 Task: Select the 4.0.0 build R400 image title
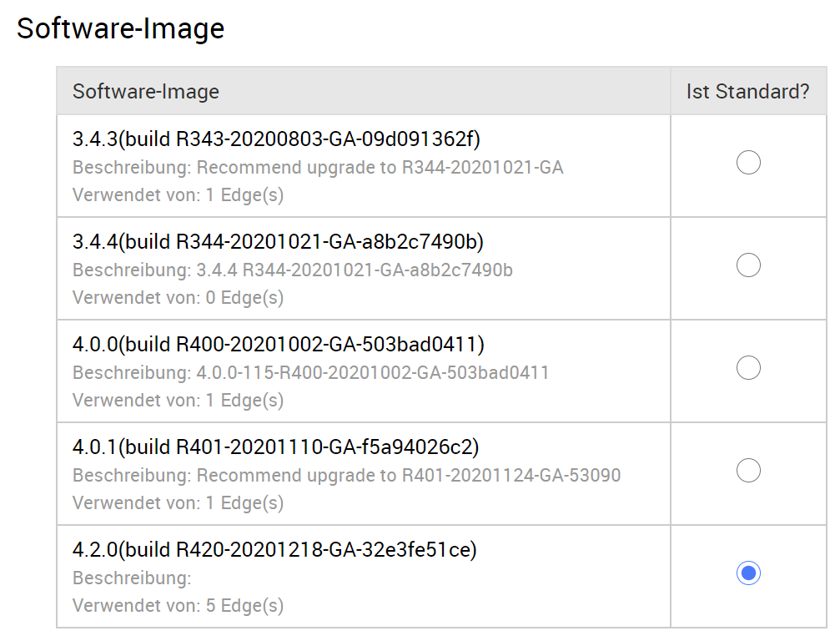(x=278, y=344)
